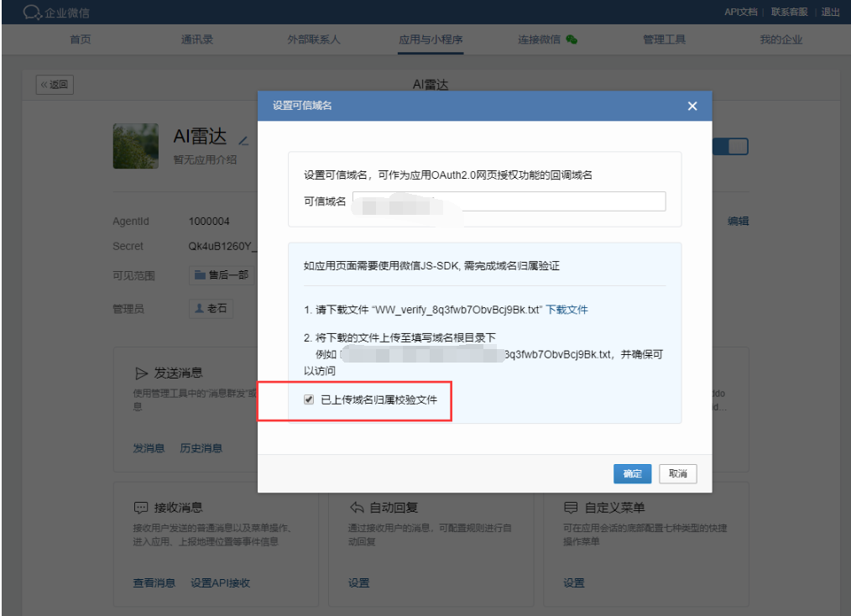Image resolution: width=851 pixels, height=616 pixels.
Task: Click the 下载文件 link
Action: pyautogui.click(x=566, y=310)
